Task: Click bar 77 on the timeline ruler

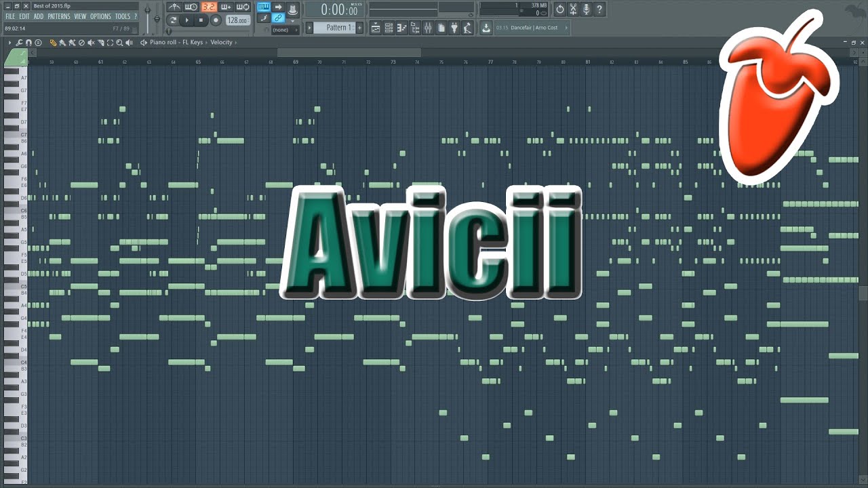Action: click(490, 62)
